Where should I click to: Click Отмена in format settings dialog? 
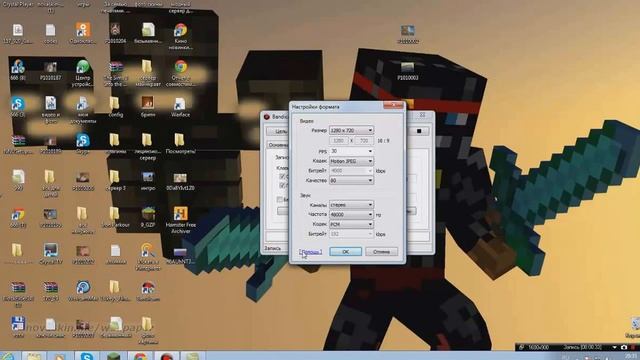coord(381,251)
